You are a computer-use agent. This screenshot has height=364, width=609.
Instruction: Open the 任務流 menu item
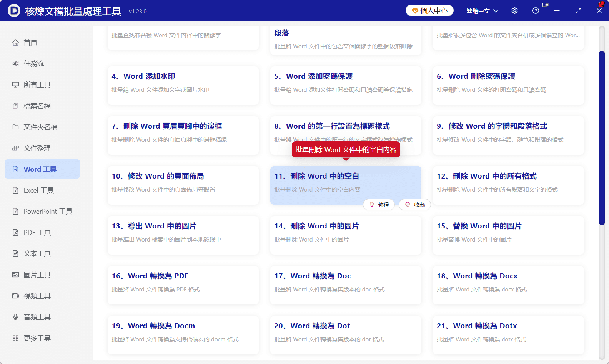point(42,64)
